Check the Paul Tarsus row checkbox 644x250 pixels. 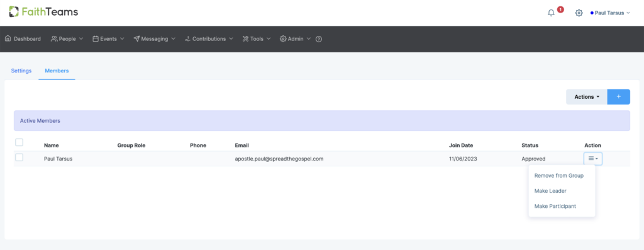19,157
